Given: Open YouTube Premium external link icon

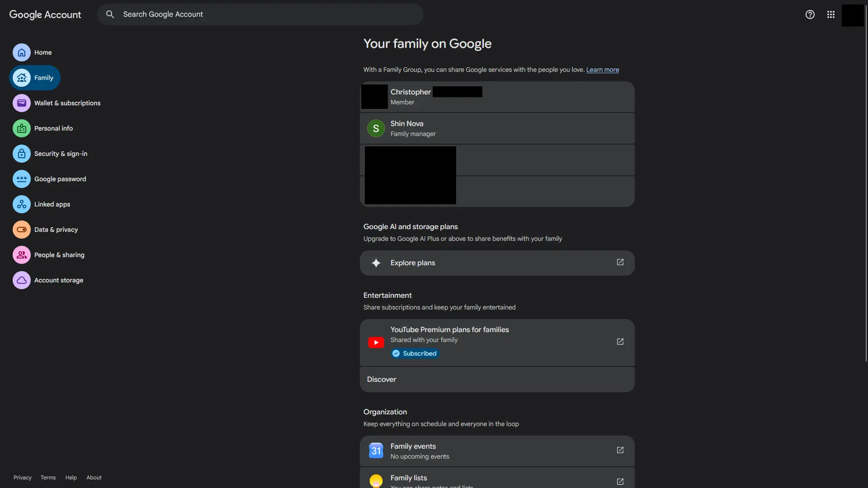Looking at the screenshot, I should pyautogui.click(x=620, y=342).
